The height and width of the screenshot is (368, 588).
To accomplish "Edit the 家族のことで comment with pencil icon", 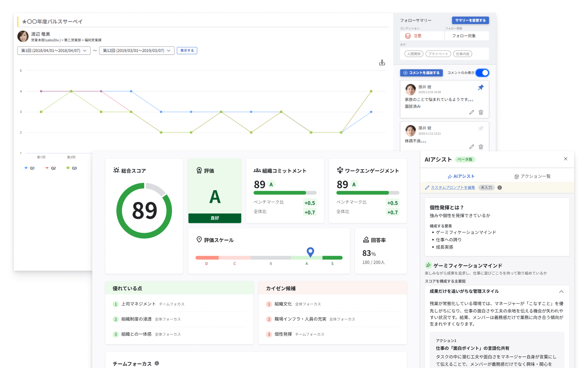I will tap(472, 112).
